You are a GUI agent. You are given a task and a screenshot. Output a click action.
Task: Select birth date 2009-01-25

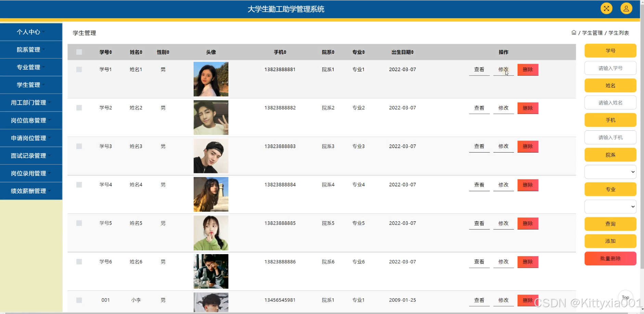[x=402, y=300]
